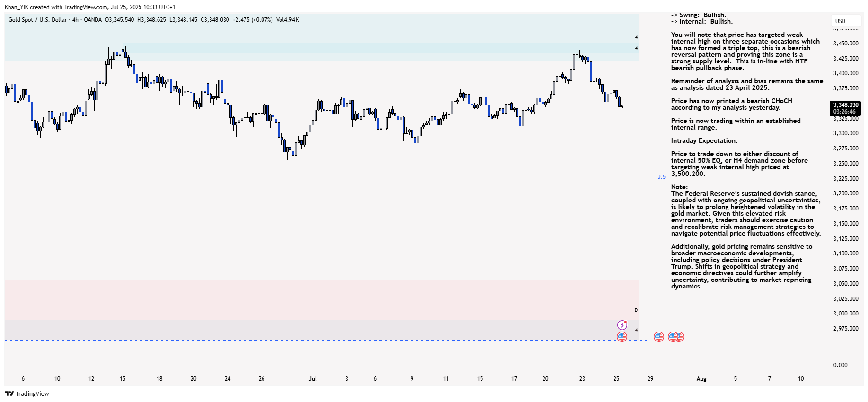Image resolution: width=868 pixels, height=402 pixels.
Task: Open the USD currency selector on the price scale
Action: pos(846,21)
